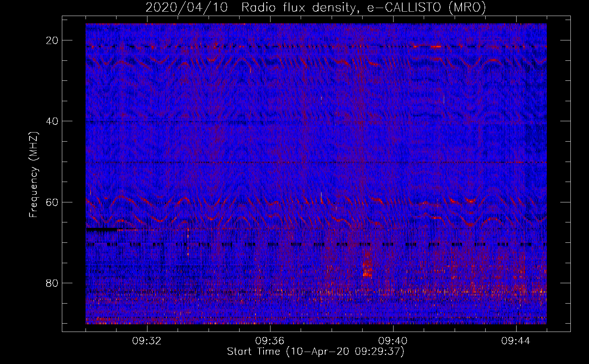Click the 09:32 time tick label
This screenshot has width=589, height=364.
tap(147, 341)
